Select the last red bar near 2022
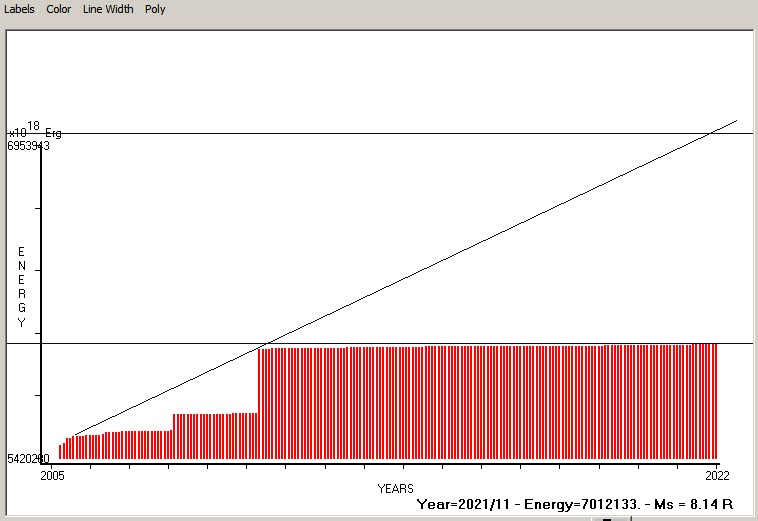758x521 pixels. 715,400
